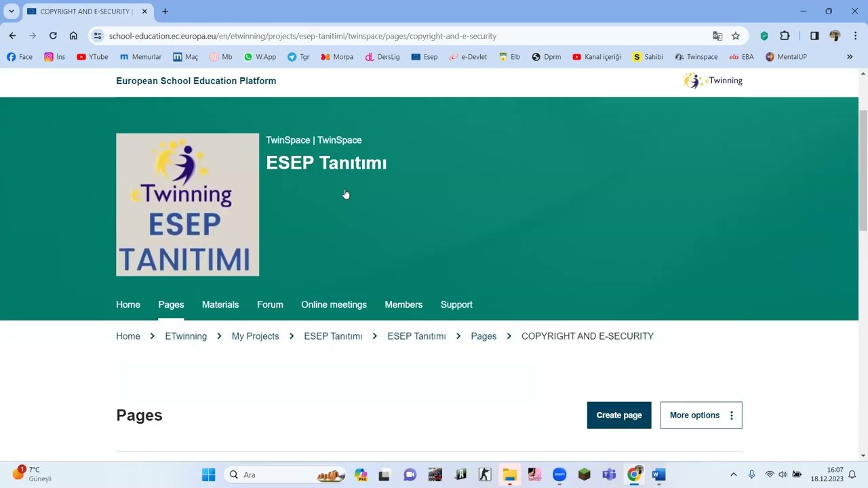Click the Home breadcrumb link
This screenshot has height=488, width=868.
[x=128, y=336]
